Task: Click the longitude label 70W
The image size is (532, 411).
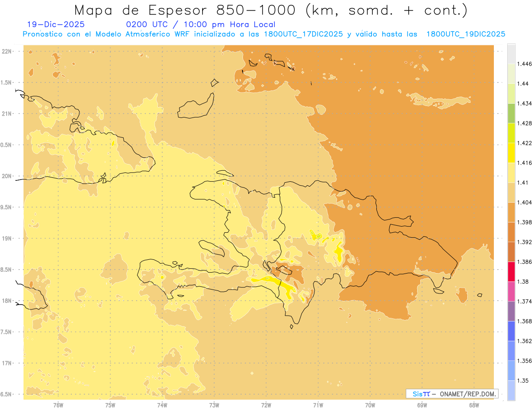Action: click(370, 405)
